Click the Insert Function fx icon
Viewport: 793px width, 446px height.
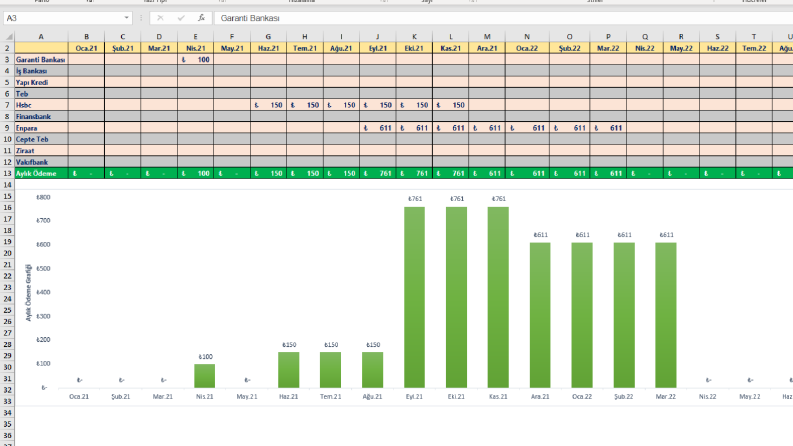201,18
